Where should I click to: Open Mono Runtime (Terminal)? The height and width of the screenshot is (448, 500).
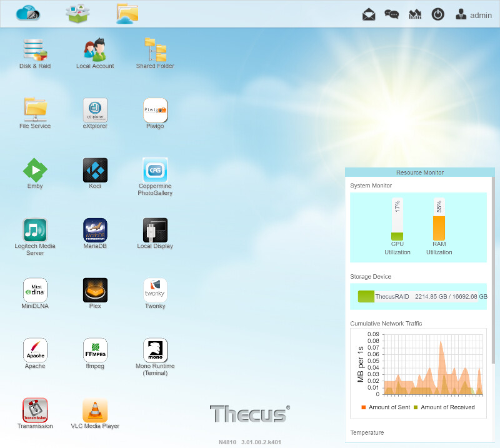pyautogui.click(x=155, y=350)
